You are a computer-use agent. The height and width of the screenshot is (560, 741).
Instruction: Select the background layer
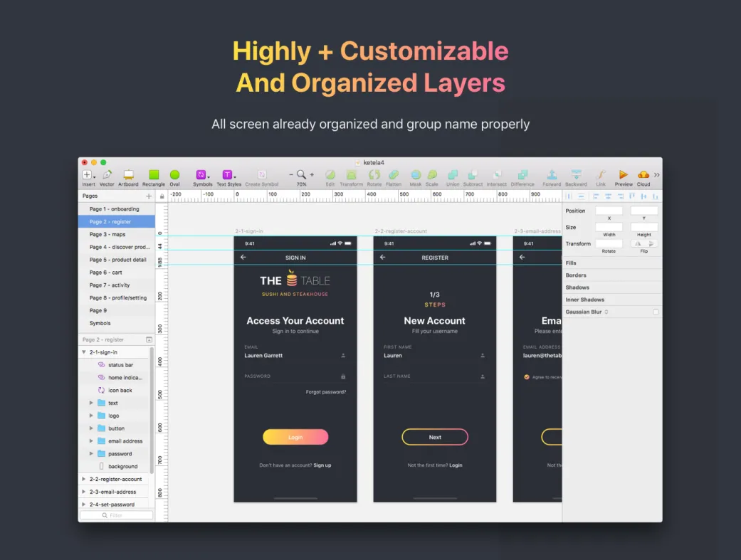tap(122, 467)
